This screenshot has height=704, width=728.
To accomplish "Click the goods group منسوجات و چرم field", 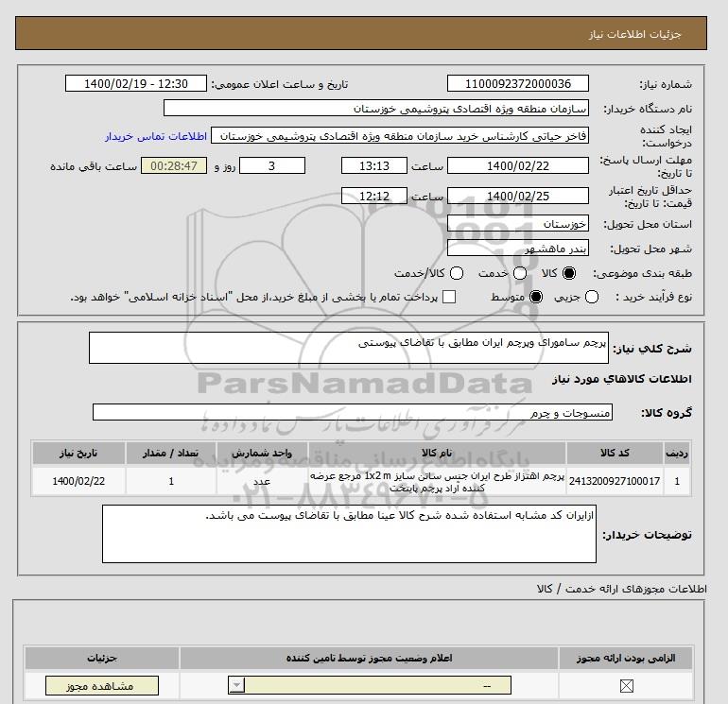I will (353, 412).
